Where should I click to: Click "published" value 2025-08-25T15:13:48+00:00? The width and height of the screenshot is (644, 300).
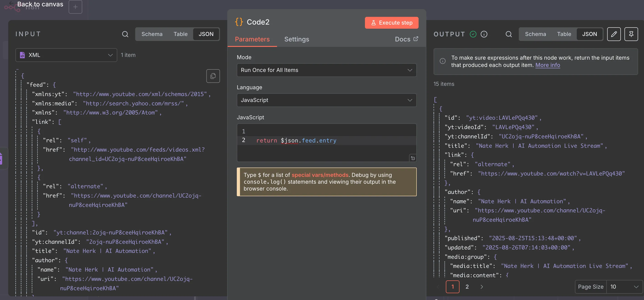pyautogui.click(x=533, y=238)
